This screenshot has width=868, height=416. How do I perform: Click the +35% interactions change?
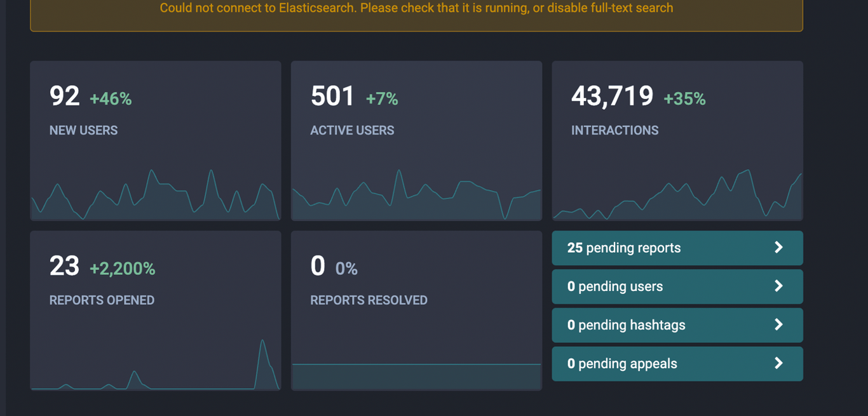click(685, 99)
